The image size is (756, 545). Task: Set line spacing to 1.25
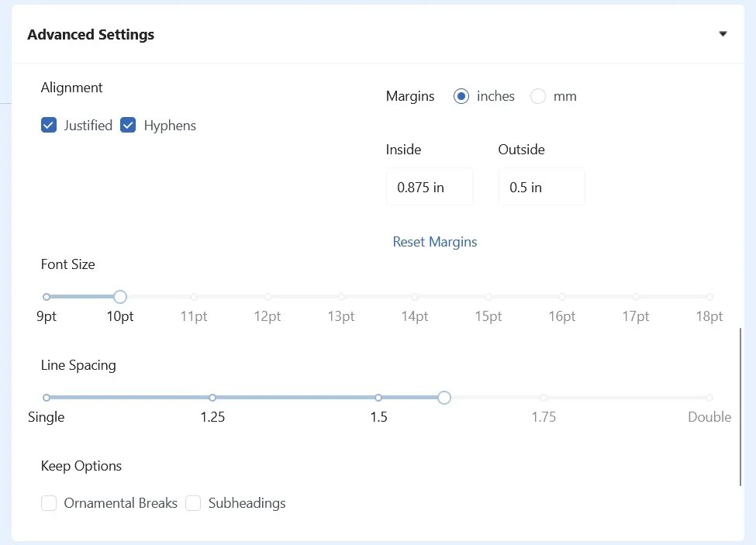[212, 398]
